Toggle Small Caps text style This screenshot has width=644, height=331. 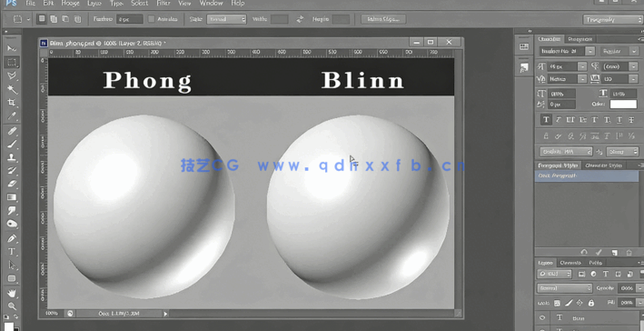583,120
